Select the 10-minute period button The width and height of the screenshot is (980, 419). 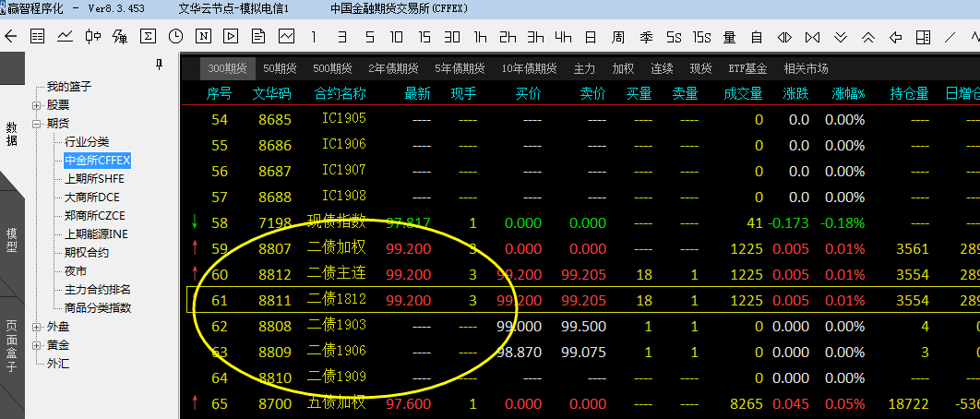click(x=396, y=37)
